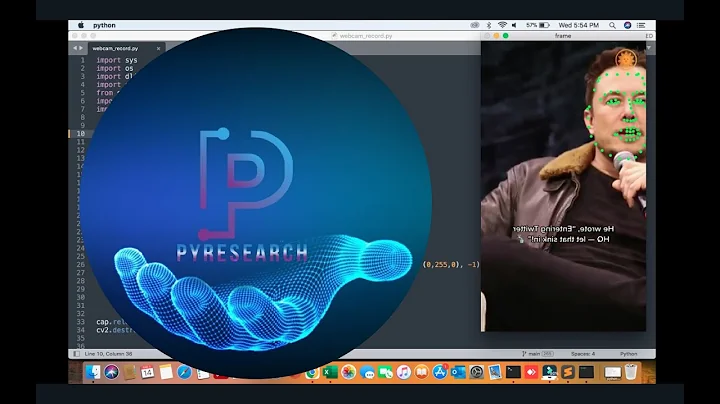Click line number 26 in the gutter
This screenshot has width=720, height=404.
(x=81, y=264)
